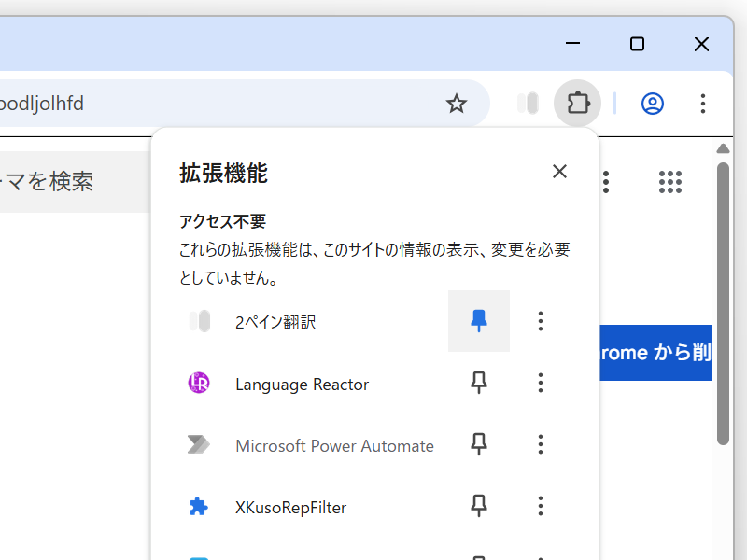This screenshot has height=560, width=747.
Task: Open the Extensions puzzle icon in the toolbar
Action: click(577, 104)
